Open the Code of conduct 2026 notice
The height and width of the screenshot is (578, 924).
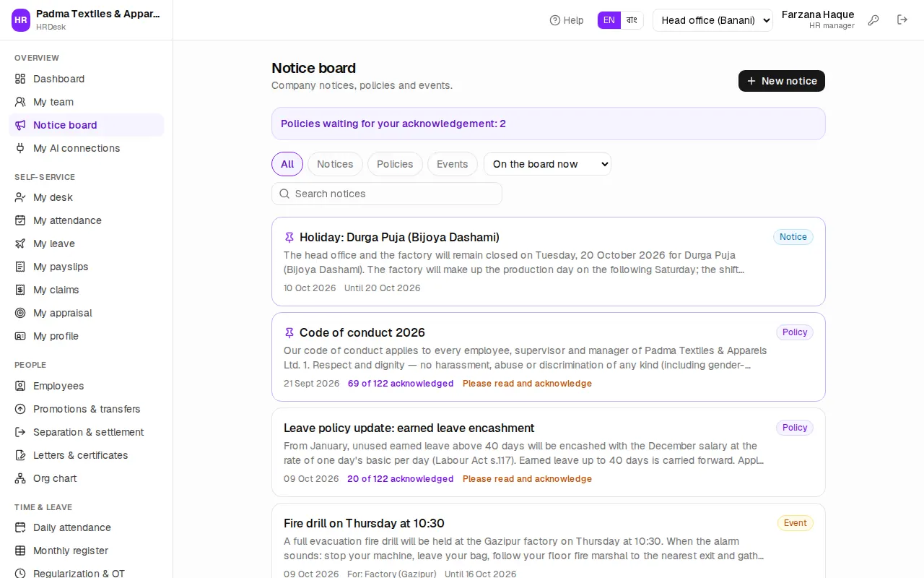click(549, 357)
